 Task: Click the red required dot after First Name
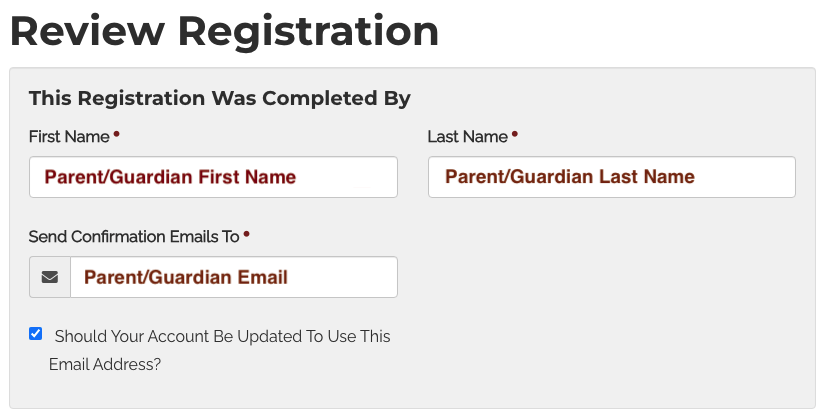click(x=116, y=135)
